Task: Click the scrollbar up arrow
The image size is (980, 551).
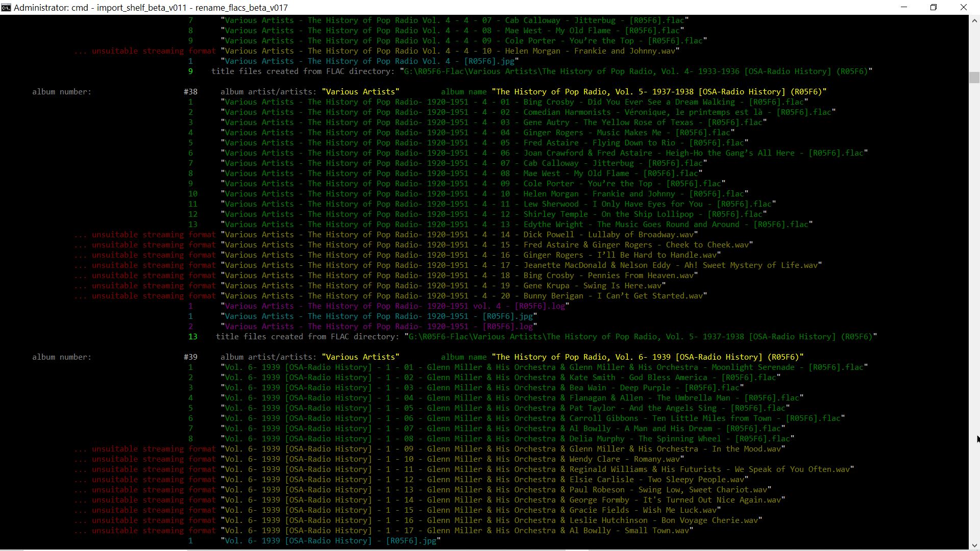Action: click(x=974, y=20)
